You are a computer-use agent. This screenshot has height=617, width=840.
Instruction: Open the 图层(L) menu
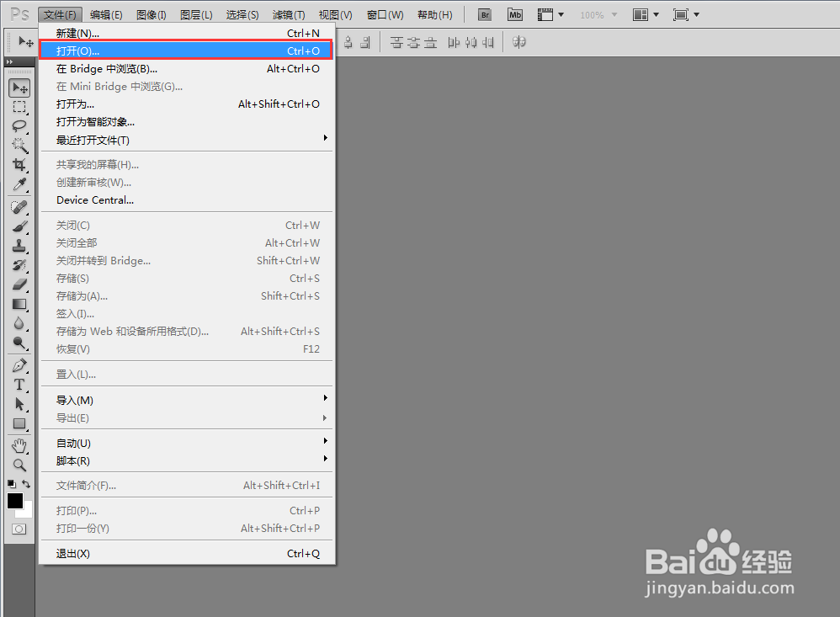196,15
